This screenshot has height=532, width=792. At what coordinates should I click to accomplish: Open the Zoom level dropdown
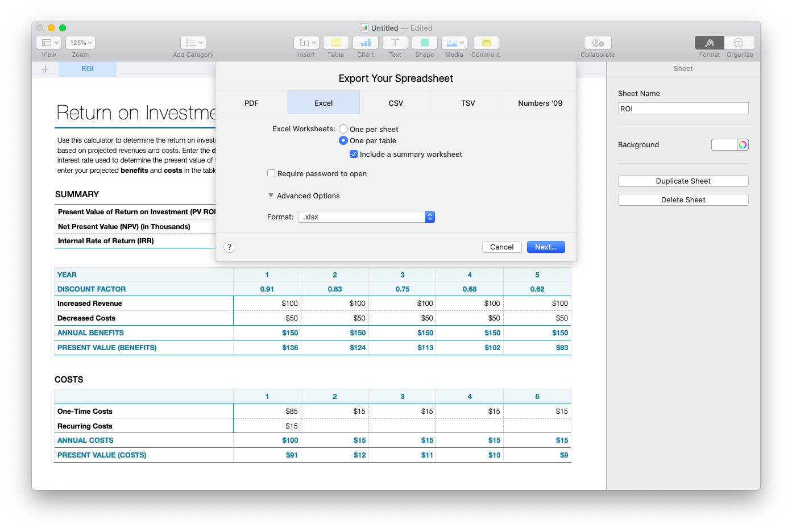80,42
